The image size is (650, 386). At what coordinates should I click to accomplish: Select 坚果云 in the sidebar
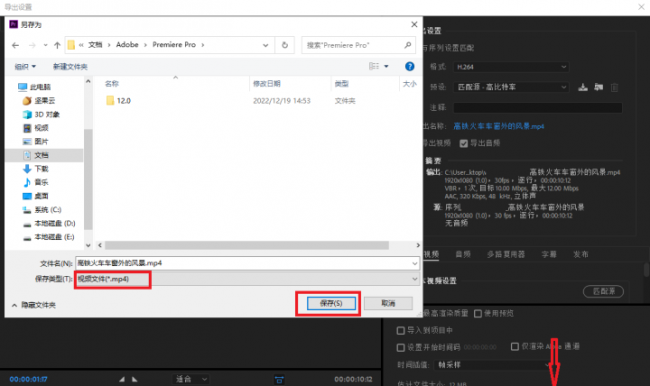coord(39,101)
